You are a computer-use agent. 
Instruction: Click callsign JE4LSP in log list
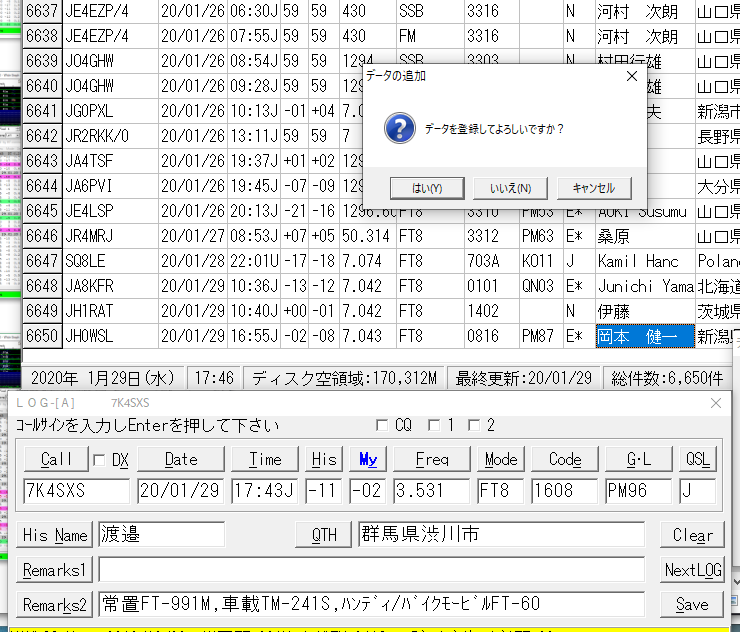[89, 211]
